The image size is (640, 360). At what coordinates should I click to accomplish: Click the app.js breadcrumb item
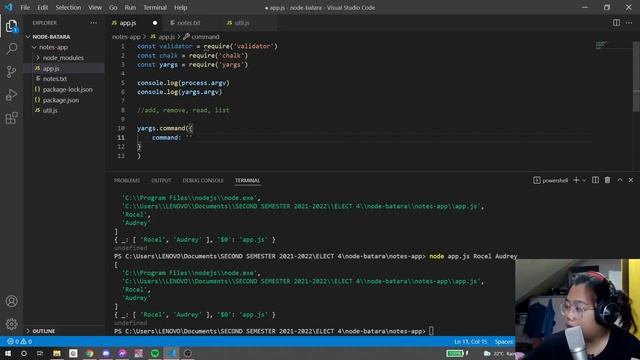[x=163, y=37]
